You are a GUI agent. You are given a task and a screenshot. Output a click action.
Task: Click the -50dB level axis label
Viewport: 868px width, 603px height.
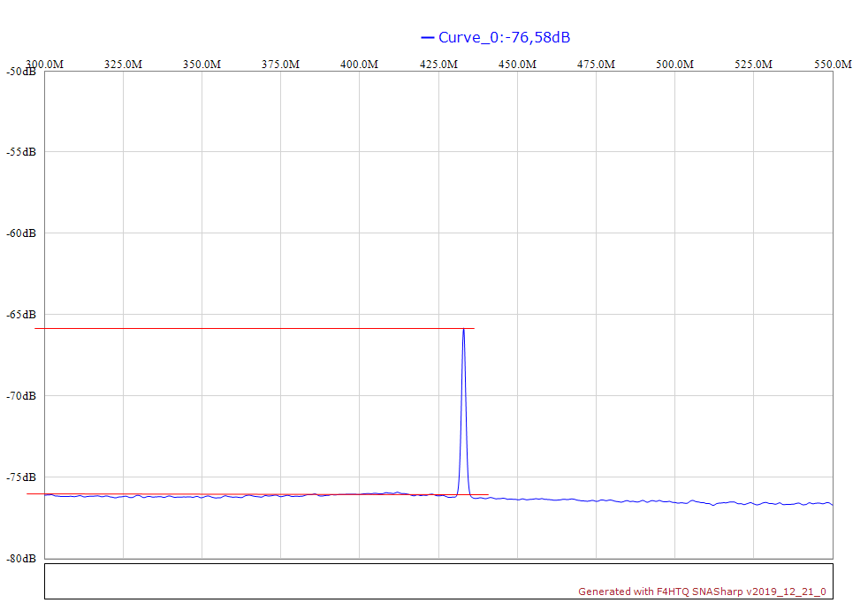point(21,72)
